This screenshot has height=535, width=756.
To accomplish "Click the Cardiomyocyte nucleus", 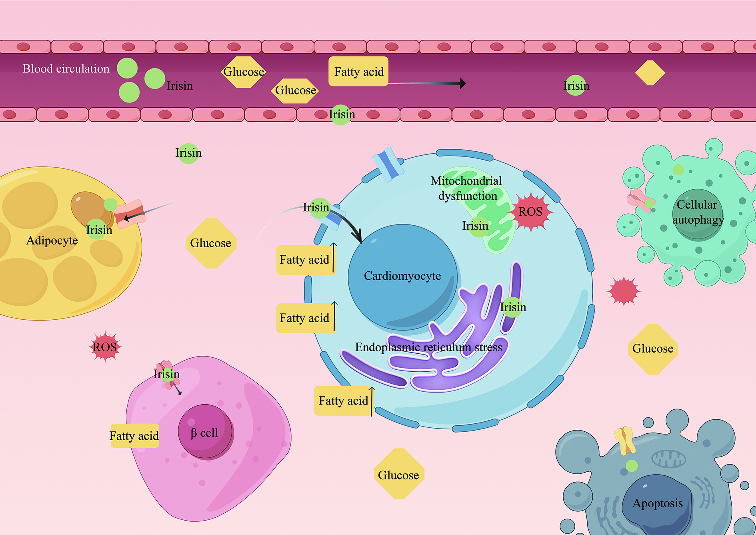I will tap(402, 277).
